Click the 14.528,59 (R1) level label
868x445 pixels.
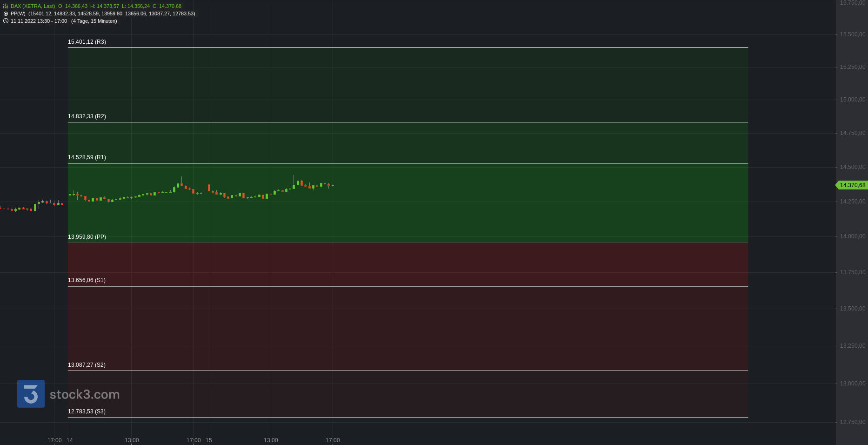87,157
